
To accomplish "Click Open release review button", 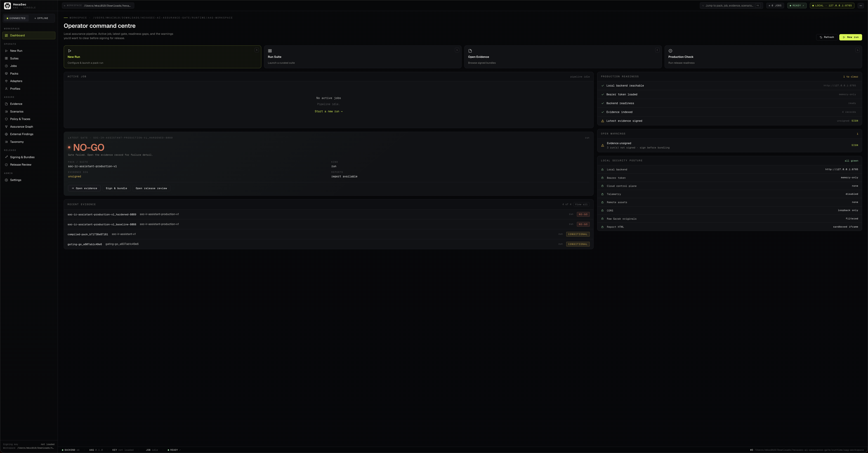I will [151, 188].
